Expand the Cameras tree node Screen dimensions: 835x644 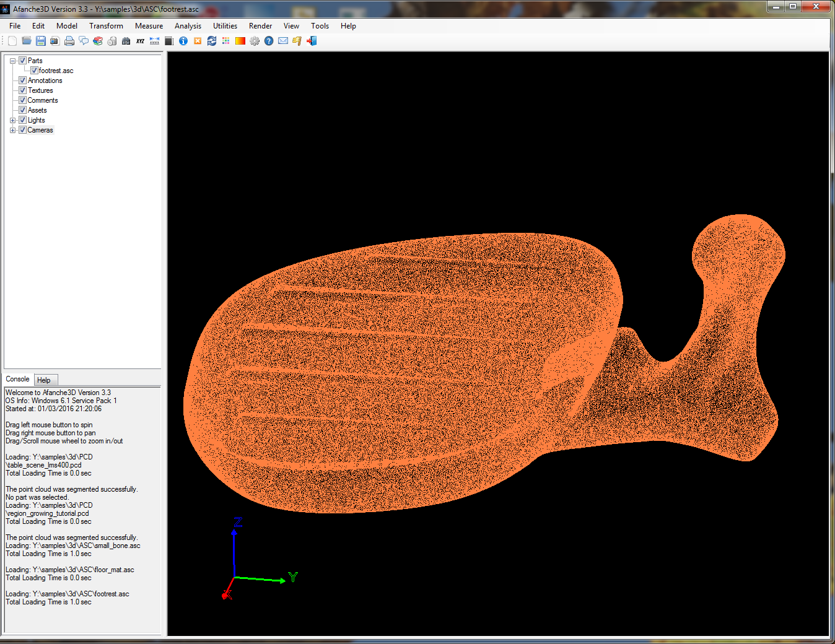[x=12, y=130]
